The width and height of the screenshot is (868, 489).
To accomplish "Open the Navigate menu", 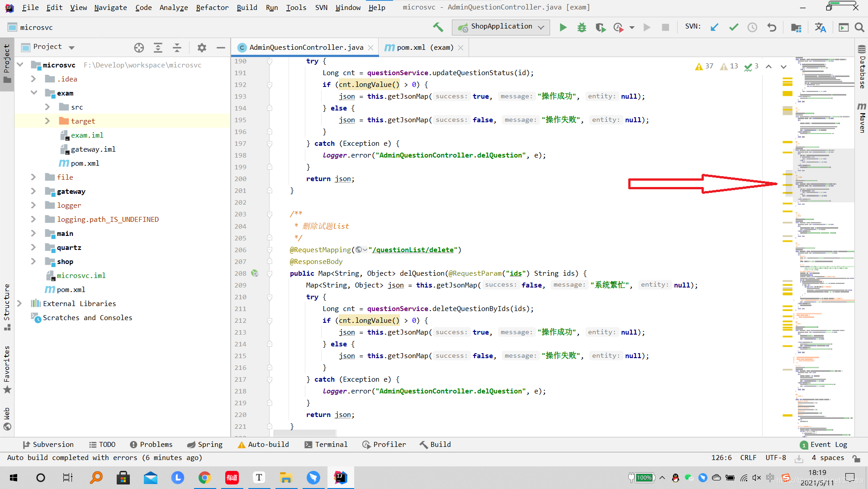I will pos(110,8).
